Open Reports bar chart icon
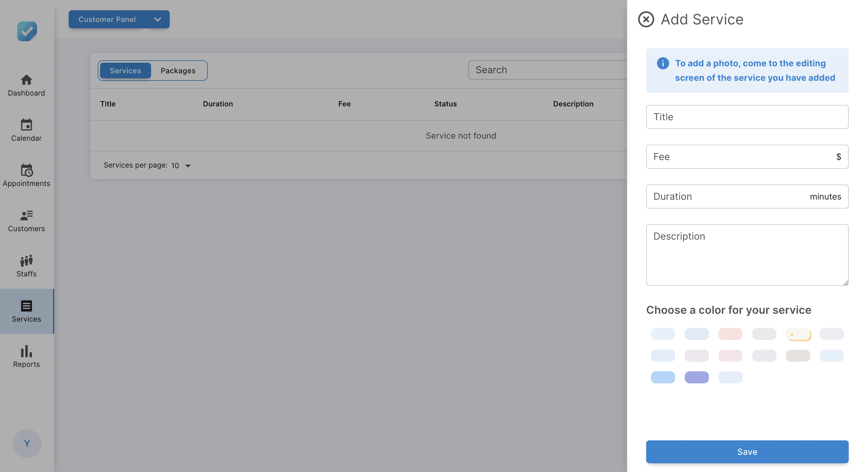The height and width of the screenshot is (472, 868). pos(26,351)
